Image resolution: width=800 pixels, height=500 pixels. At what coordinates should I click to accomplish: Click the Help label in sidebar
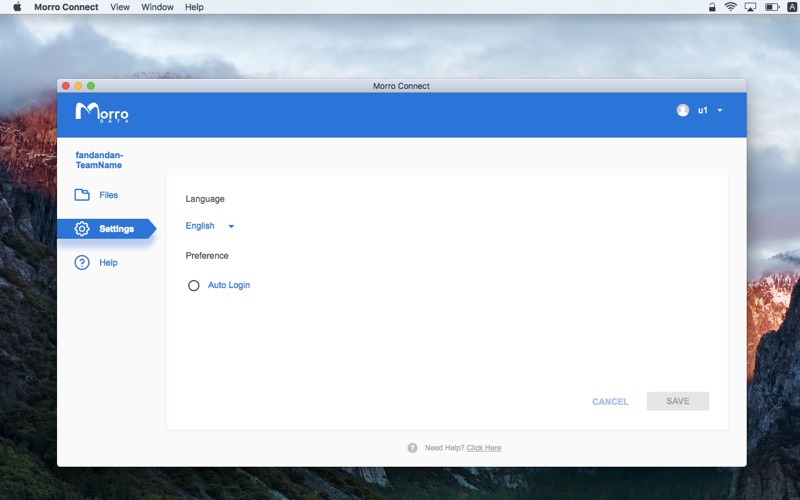[x=108, y=262]
